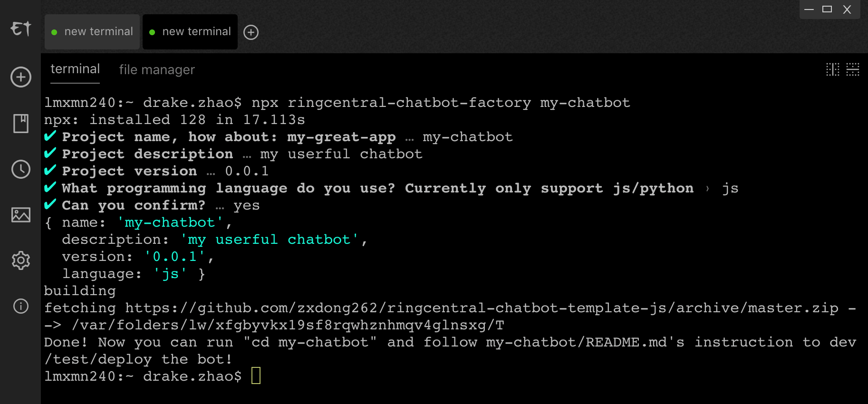
Task: Click the /var/folders path line
Action: coord(274,325)
